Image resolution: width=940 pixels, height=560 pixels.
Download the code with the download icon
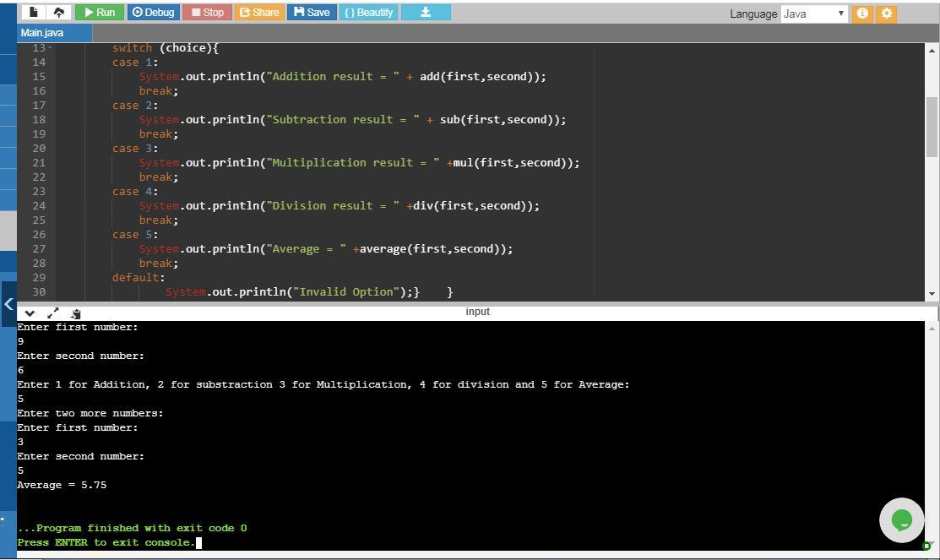(426, 12)
